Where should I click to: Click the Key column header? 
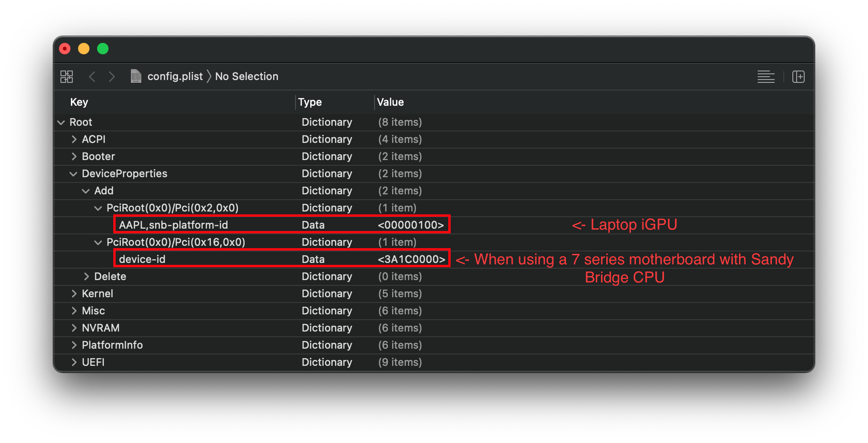click(x=79, y=102)
